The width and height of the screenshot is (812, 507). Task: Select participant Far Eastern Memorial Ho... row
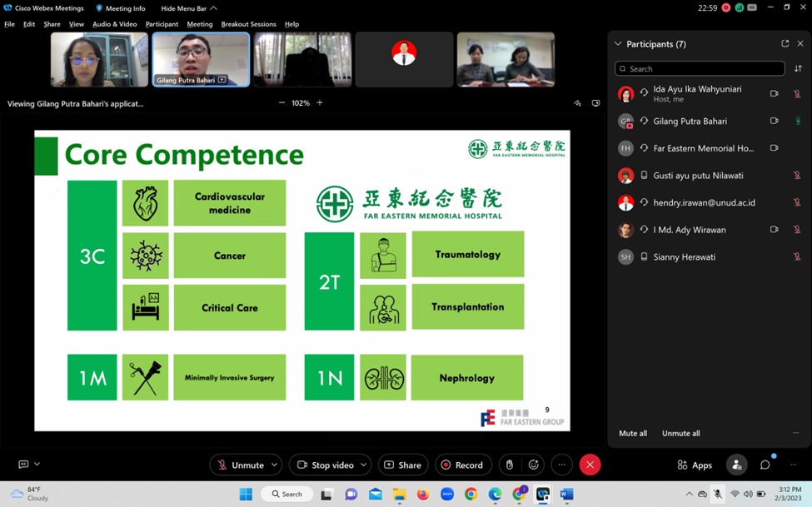pos(709,148)
